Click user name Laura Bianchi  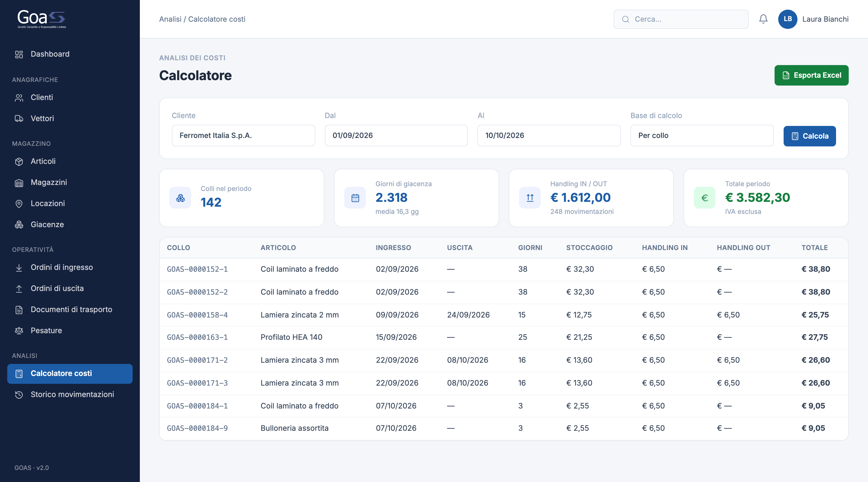tap(825, 19)
